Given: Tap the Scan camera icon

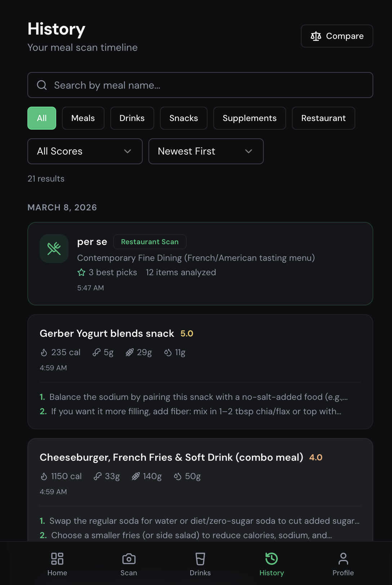Looking at the screenshot, I should [129, 559].
